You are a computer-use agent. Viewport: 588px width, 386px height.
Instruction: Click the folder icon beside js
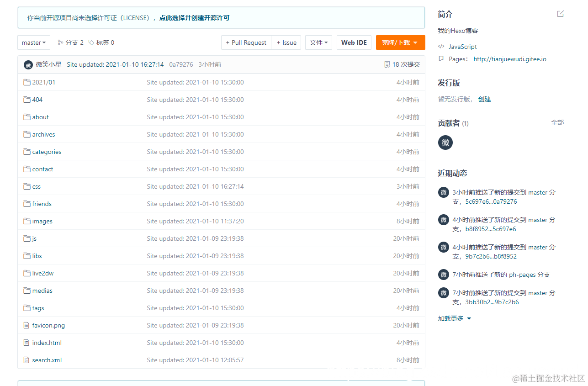coord(27,238)
